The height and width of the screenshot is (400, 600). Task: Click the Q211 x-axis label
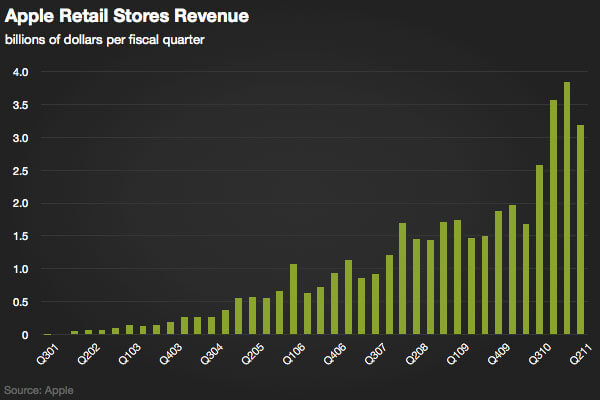(580, 354)
